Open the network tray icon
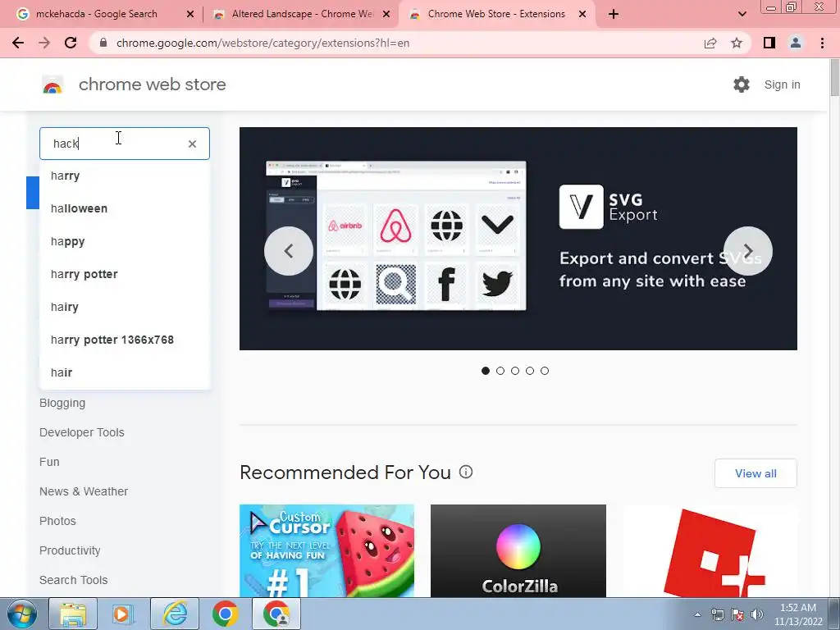This screenshot has width=840, height=630. point(717,614)
